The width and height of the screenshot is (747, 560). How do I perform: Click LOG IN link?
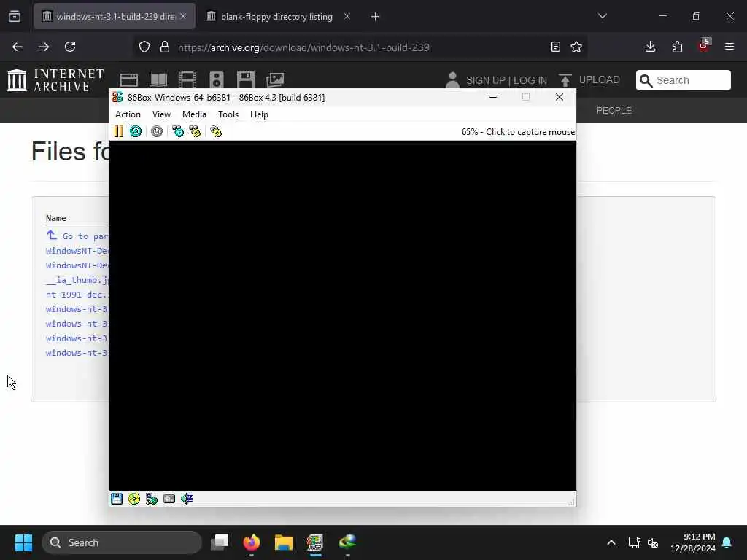pos(530,80)
